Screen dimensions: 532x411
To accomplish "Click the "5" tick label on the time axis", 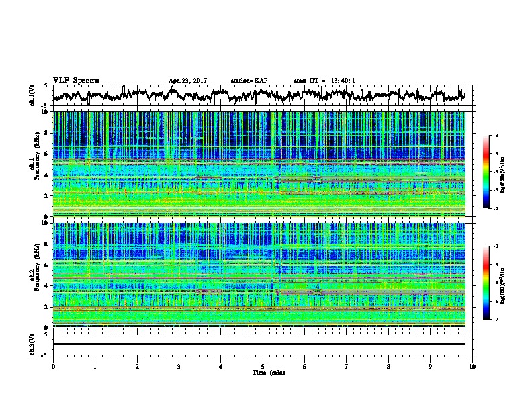I will [x=263, y=367].
